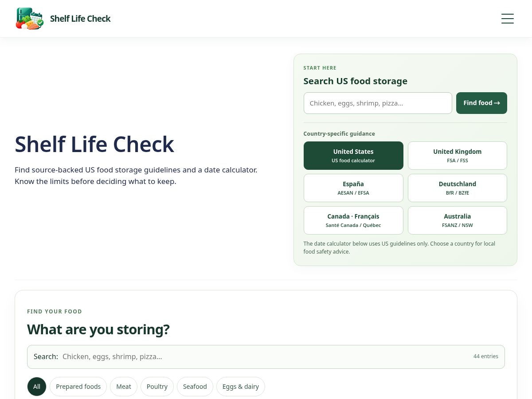The height and width of the screenshot is (399, 532).
Task: Click the large Shelf Life Check heading
Action: [94, 144]
